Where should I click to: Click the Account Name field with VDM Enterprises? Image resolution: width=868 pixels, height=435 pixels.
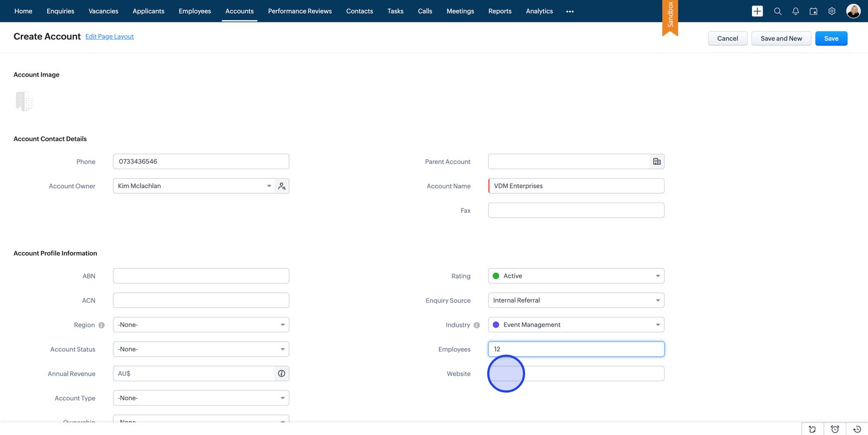pyautogui.click(x=576, y=186)
